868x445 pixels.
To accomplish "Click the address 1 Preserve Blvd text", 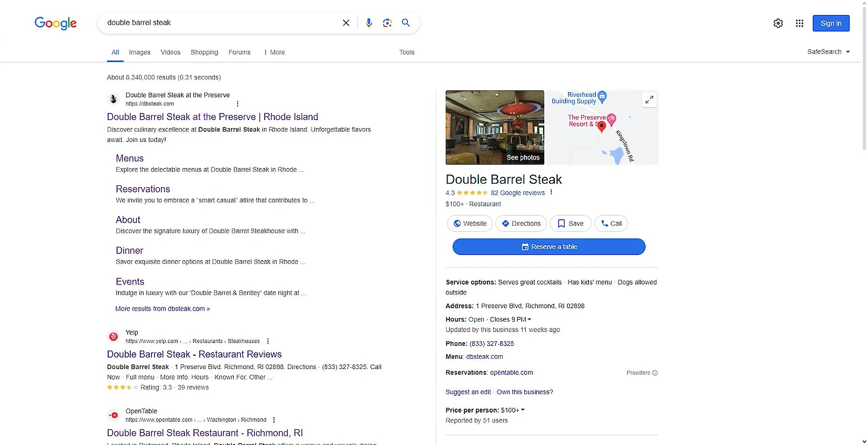I will [x=530, y=306].
